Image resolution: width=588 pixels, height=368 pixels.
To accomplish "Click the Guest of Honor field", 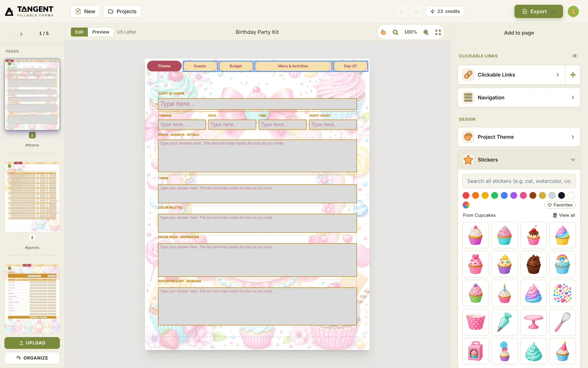I will coord(257,104).
